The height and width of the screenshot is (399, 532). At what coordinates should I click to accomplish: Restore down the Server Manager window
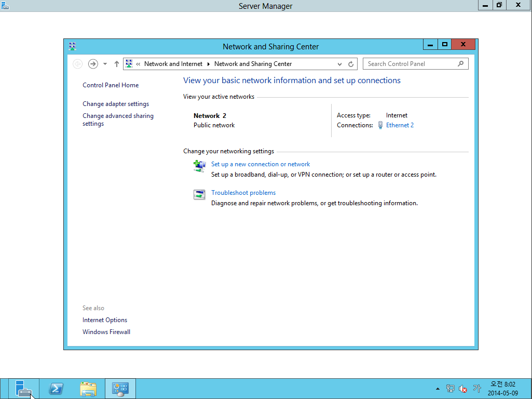pyautogui.click(x=499, y=5)
